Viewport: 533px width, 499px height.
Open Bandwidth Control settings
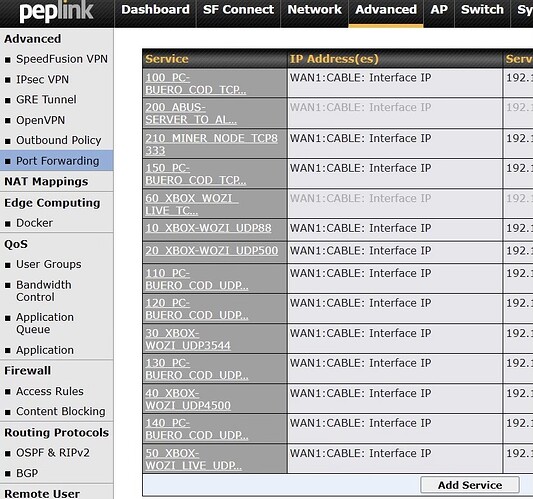44,291
